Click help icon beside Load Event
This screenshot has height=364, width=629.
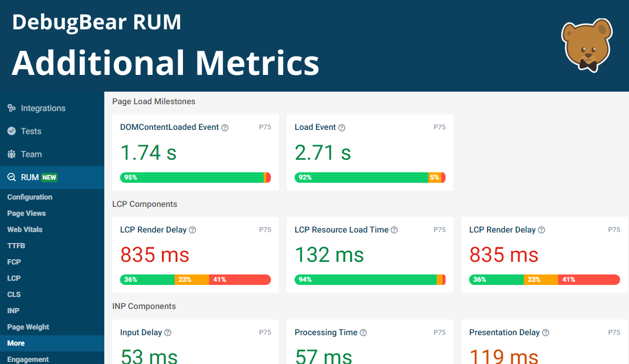(x=342, y=128)
